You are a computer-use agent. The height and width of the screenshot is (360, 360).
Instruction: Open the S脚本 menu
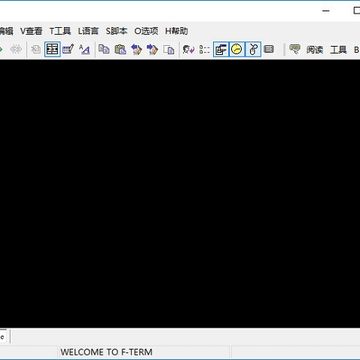[116, 31]
